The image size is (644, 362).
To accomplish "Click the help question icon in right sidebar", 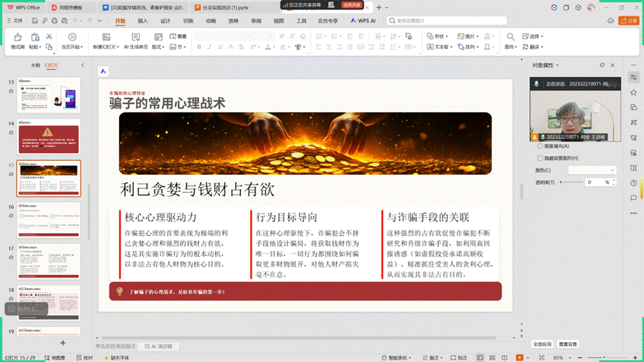I will click(634, 183).
